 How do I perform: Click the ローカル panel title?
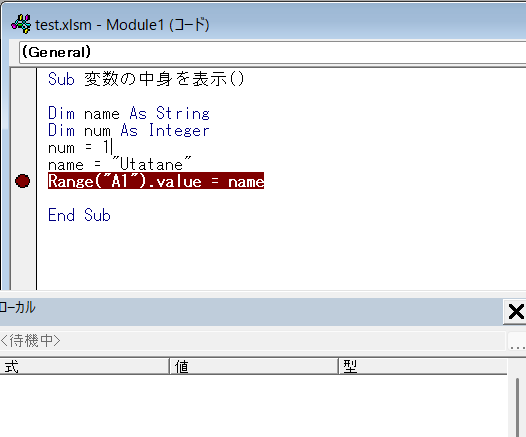coord(17,308)
